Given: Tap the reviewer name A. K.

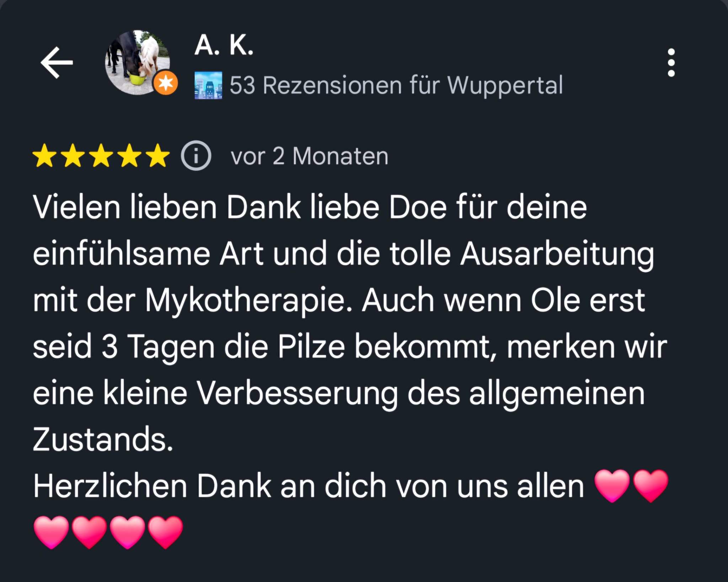Looking at the screenshot, I should click(224, 45).
